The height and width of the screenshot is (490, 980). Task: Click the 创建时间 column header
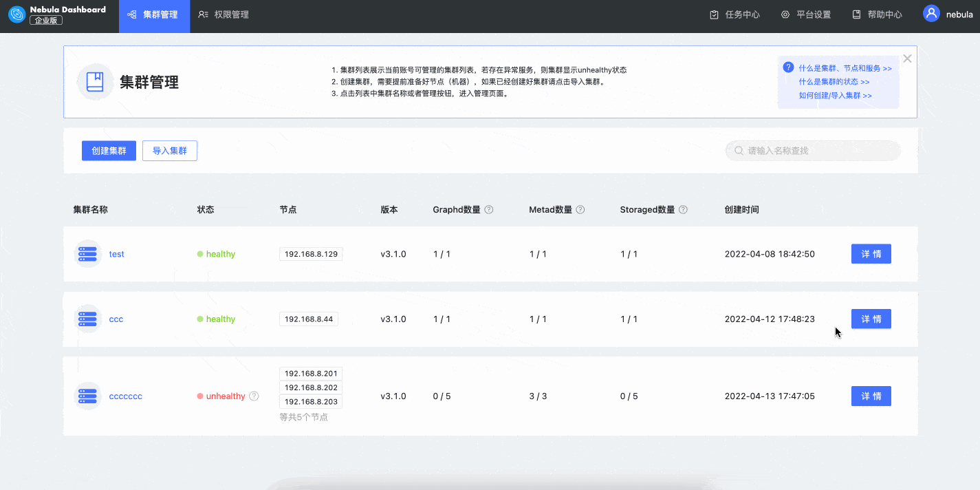click(742, 210)
